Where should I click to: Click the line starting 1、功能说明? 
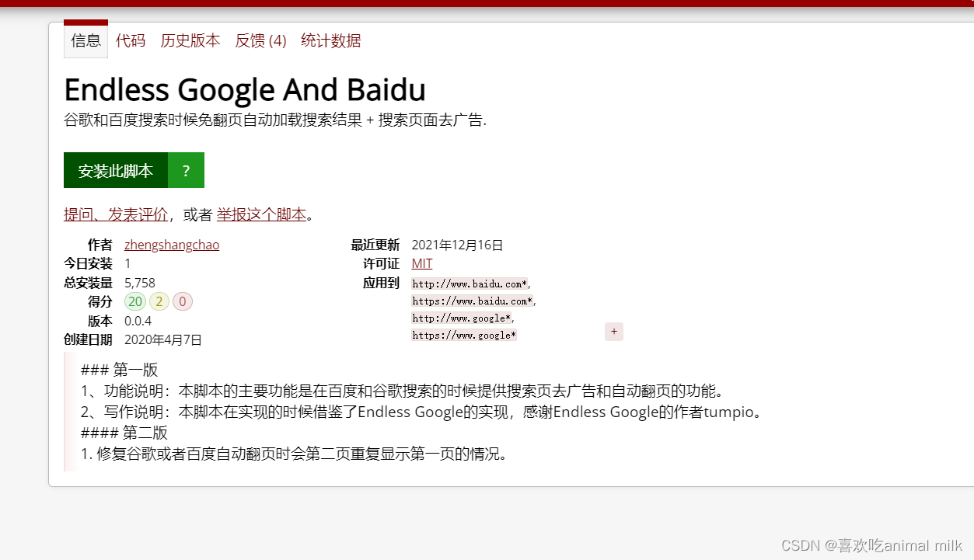point(403,391)
